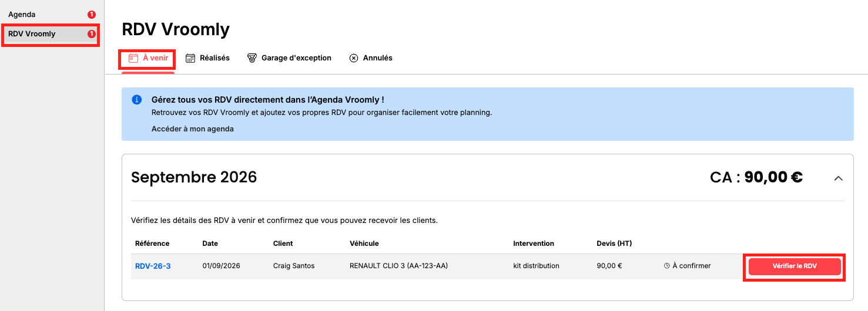Screen dimensions: 868x311
Task: Select RDV Vroomly in the sidebar
Action: (50, 34)
